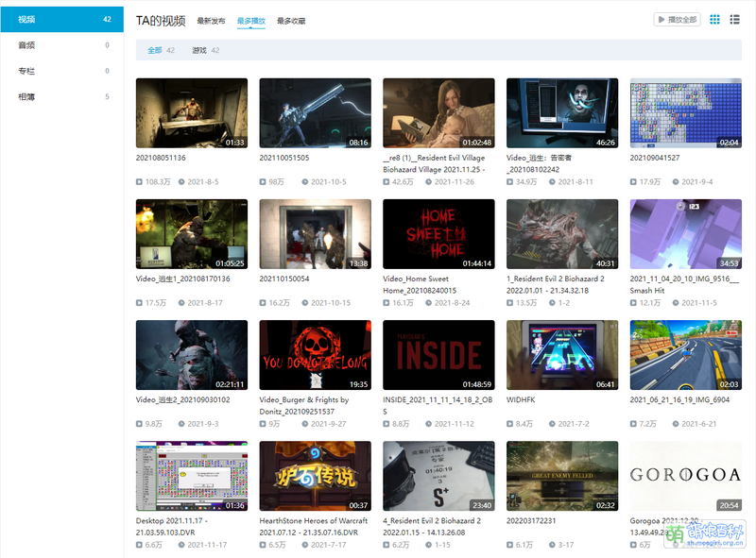The width and height of the screenshot is (756, 558).
Task: Click the date icon beside 2021-11-15
Action: click(676, 302)
